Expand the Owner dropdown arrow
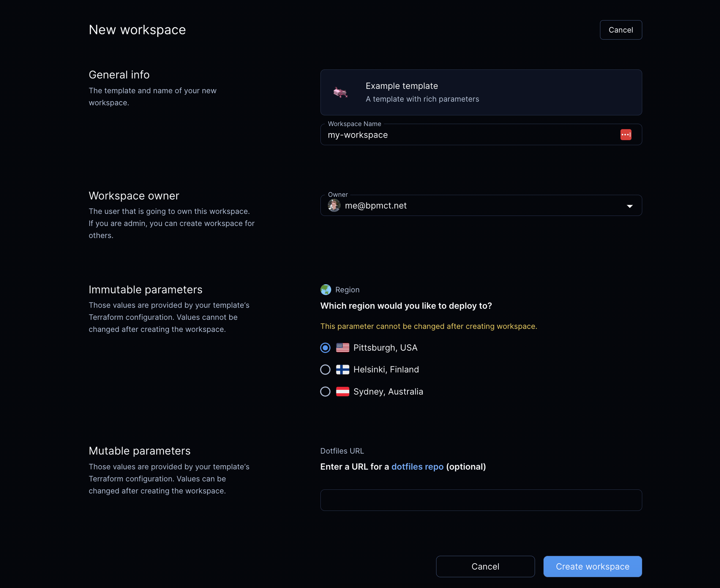 (x=630, y=206)
